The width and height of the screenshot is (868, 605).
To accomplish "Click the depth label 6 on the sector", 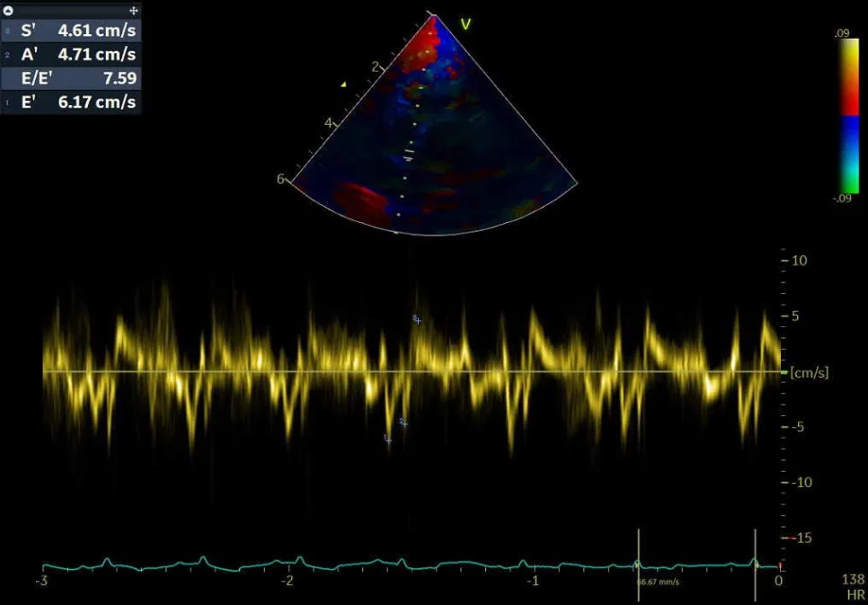I will click(280, 178).
